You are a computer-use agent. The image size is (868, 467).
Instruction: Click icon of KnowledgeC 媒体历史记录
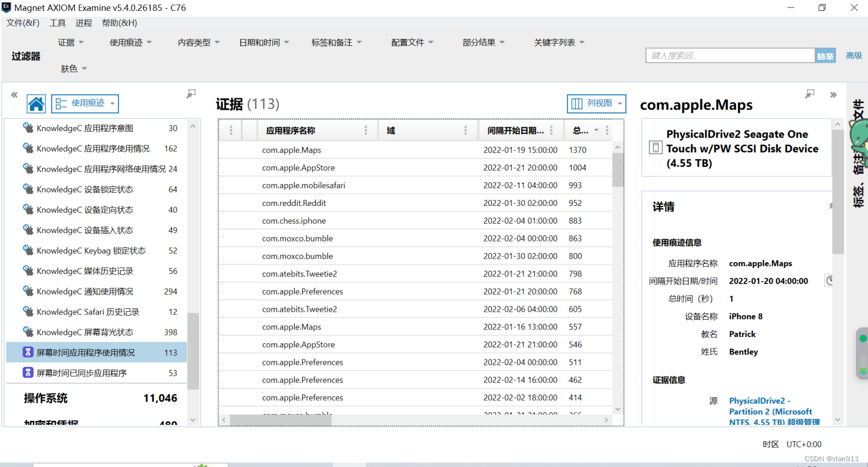(x=28, y=271)
